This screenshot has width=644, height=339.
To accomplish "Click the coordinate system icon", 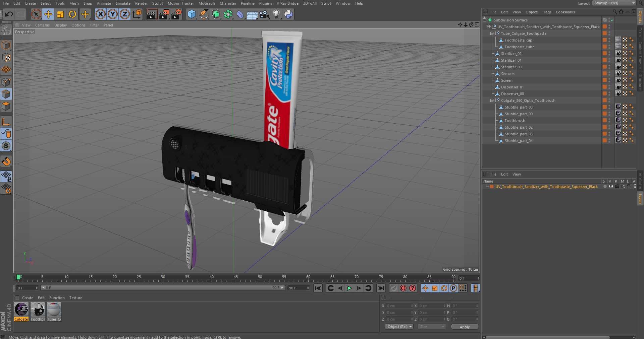I will tap(137, 14).
